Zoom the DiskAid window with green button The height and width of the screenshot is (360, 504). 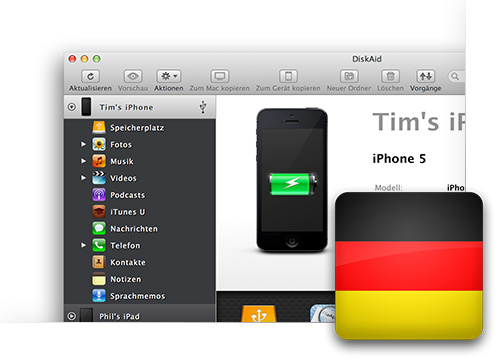(97, 59)
